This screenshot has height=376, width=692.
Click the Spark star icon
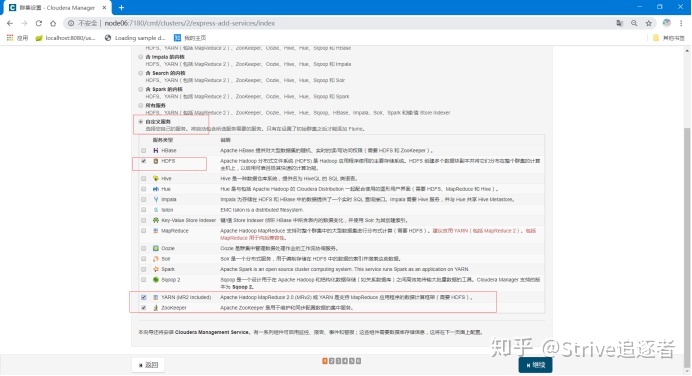click(155, 269)
